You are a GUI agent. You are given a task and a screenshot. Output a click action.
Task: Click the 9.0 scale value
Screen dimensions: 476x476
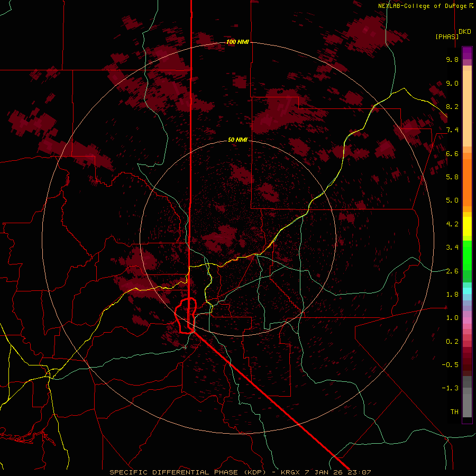pyautogui.click(x=452, y=83)
